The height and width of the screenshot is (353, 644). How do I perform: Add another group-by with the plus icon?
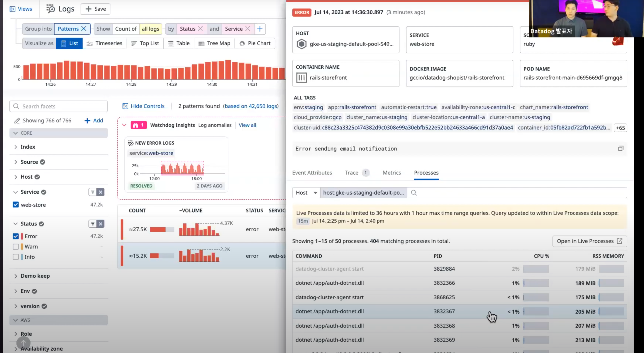click(260, 29)
